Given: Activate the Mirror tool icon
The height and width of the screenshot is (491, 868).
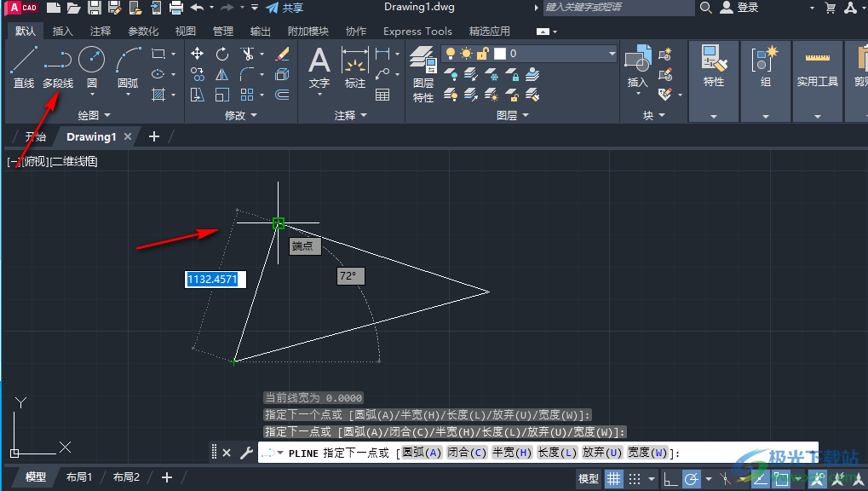Looking at the screenshot, I should click(222, 73).
